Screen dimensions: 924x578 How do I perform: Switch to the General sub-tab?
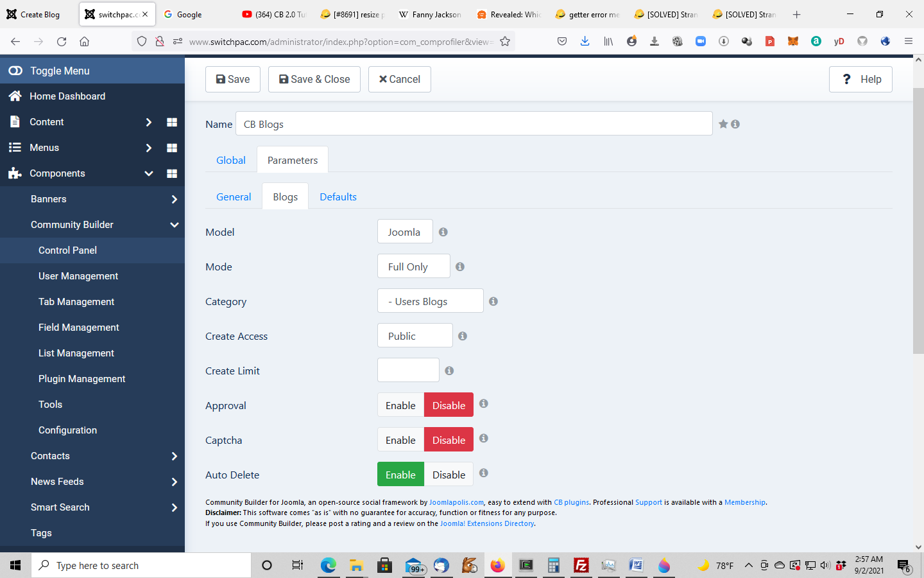(x=234, y=197)
